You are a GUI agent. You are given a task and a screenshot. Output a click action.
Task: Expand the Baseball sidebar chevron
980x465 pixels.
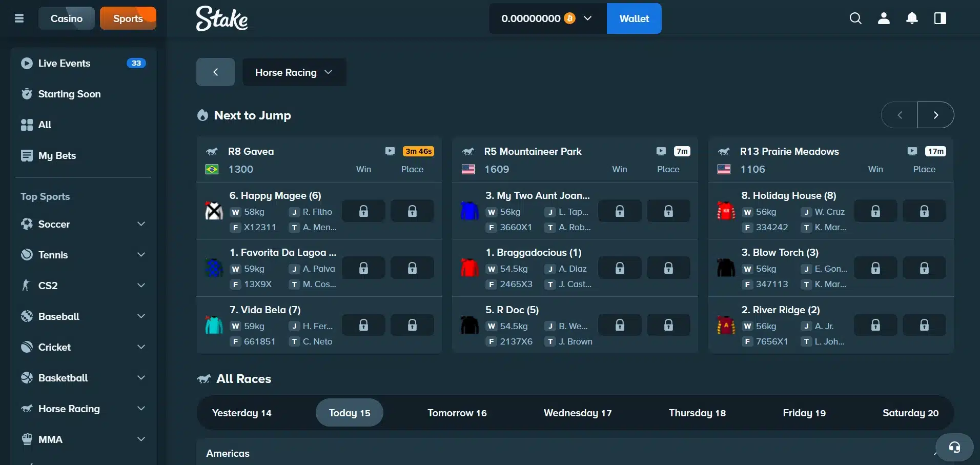click(141, 316)
